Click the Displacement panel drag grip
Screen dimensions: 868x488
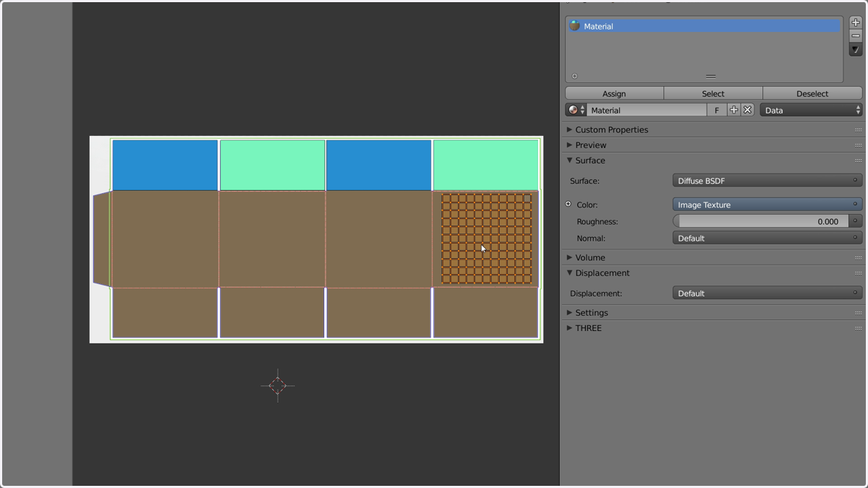coord(858,273)
